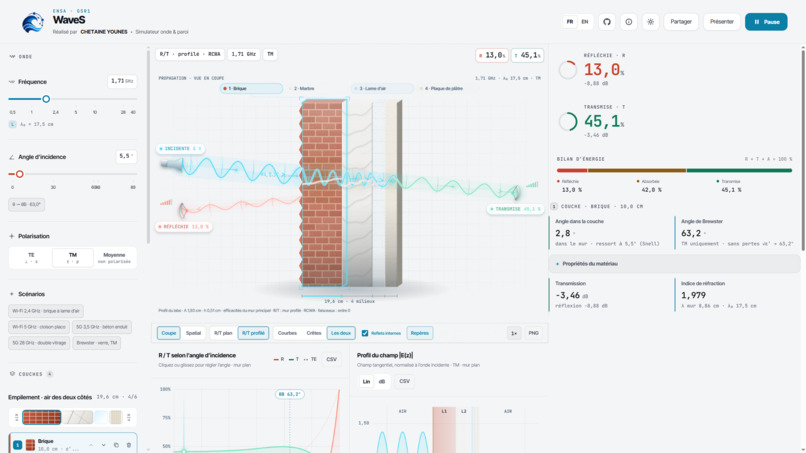Select layer tab 3 Lame d'air
The width and height of the screenshot is (806, 453).
pyautogui.click(x=382, y=88)
